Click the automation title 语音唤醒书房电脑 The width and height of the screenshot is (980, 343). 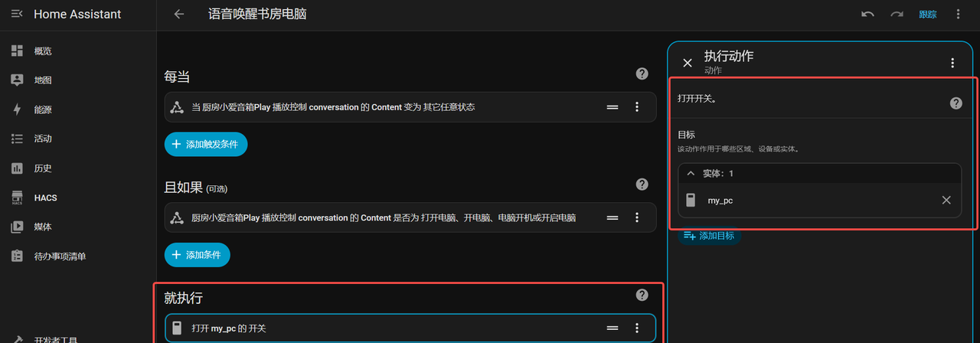[x=257, y=14]
